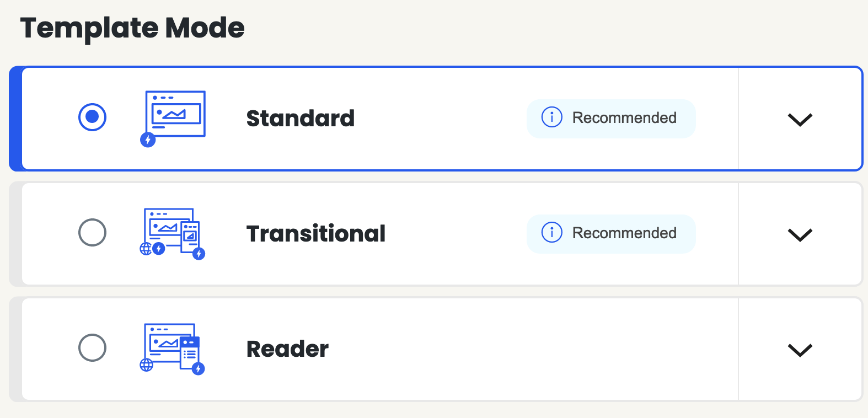Open the info icon in the Transitional badge
The height and width of the screenshot is (418, 868).
[551, 232]
